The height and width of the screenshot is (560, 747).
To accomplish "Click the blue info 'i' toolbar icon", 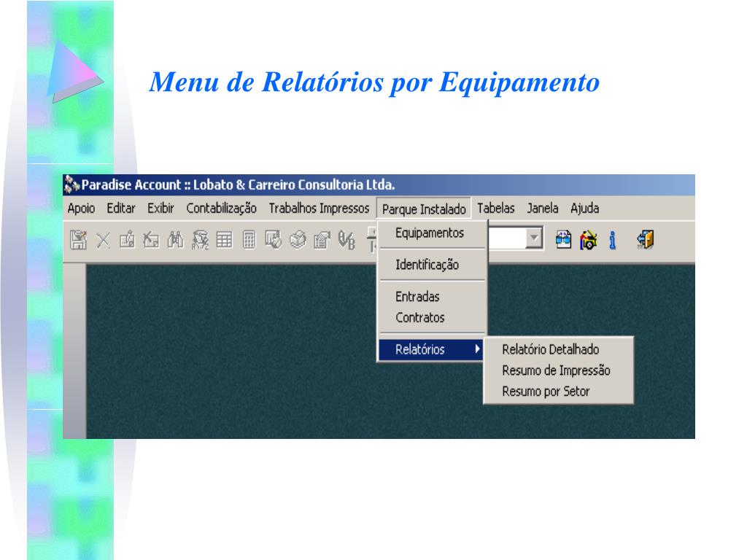I will 612,240.
